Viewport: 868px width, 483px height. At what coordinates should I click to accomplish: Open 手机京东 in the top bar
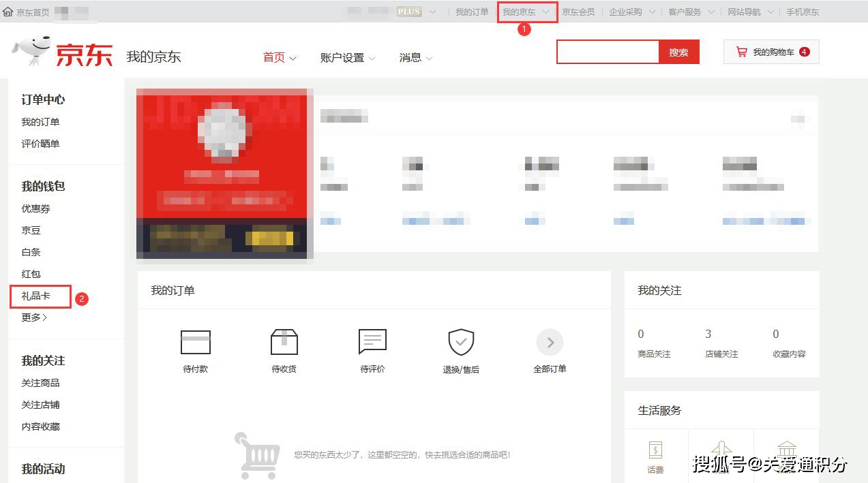(x=803, y=12)
